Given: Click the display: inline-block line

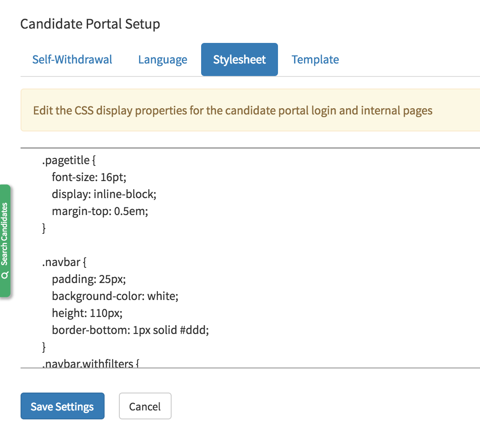Looking at the screenshot, I should (x=103, y=194).
